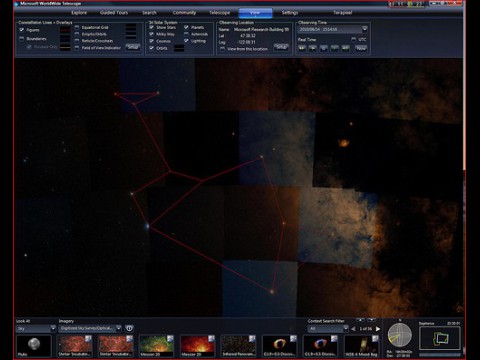This screenshot has width=480, height=360.
Task: Toggle the Cosmos checkbox
Action: [152, 41]
